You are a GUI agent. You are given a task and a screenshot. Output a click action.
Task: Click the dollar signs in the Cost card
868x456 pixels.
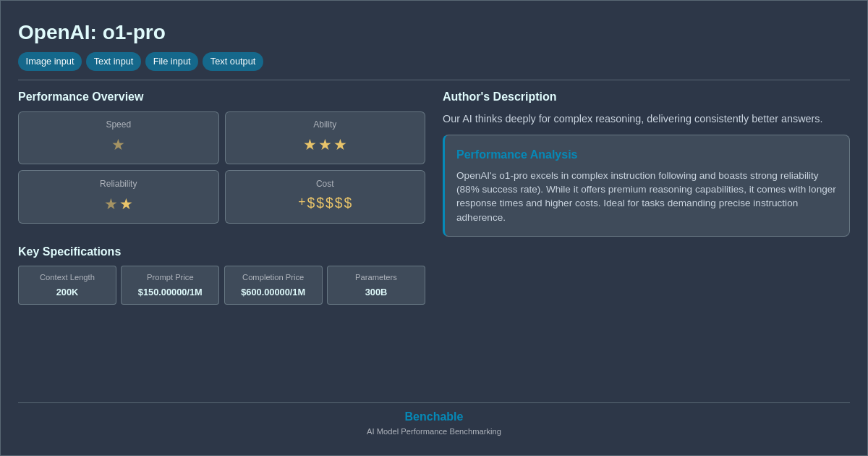tap(329, 203)
